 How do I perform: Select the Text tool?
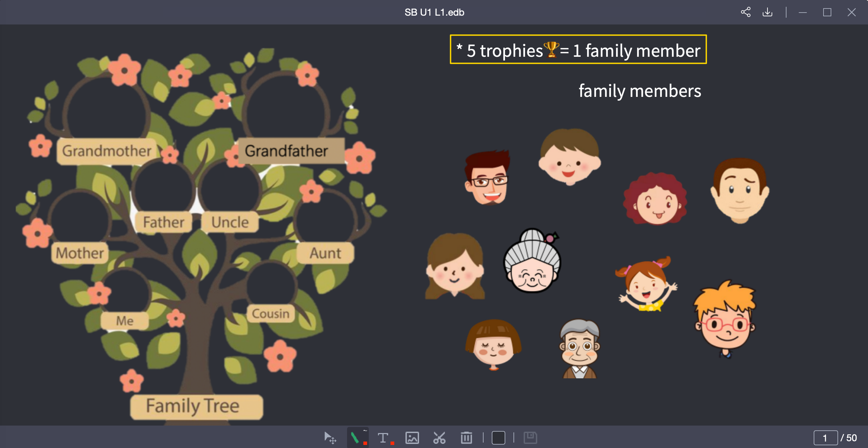click(383, 438)
